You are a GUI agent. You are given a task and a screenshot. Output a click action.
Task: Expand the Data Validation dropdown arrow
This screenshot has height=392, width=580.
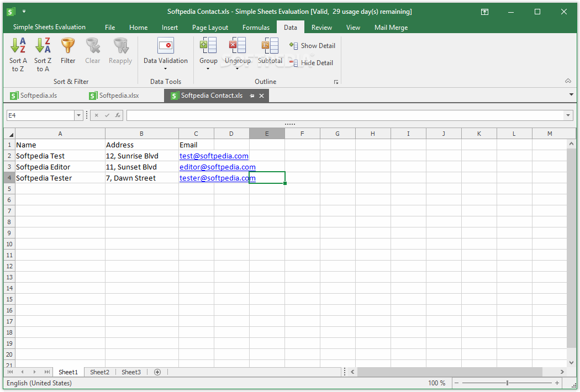(x=165, y=69)
